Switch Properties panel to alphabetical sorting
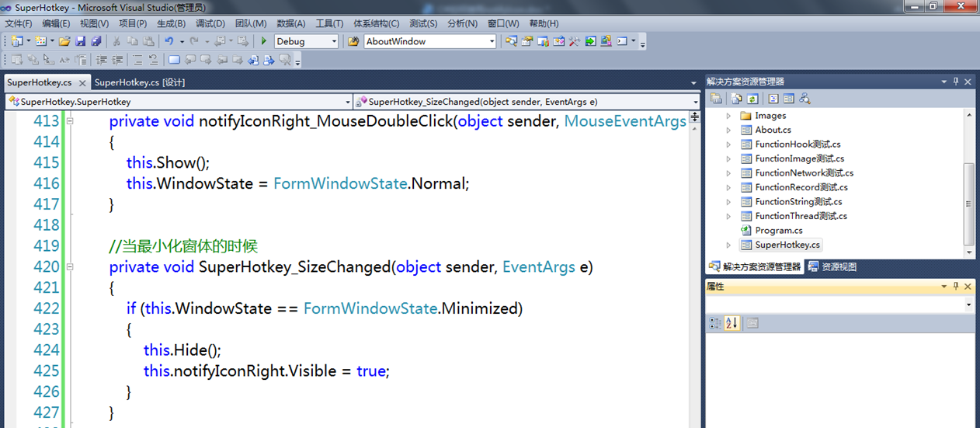 coord(732,323)
